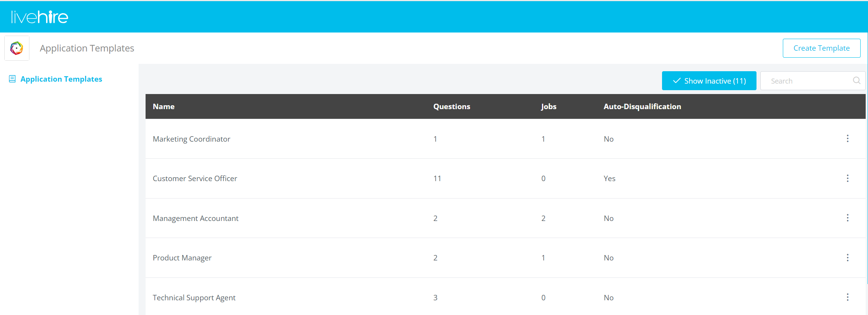This screenshot has height=315, width=868.
Task: Open the Customer Service Officer template
Action: pos(195,178)
